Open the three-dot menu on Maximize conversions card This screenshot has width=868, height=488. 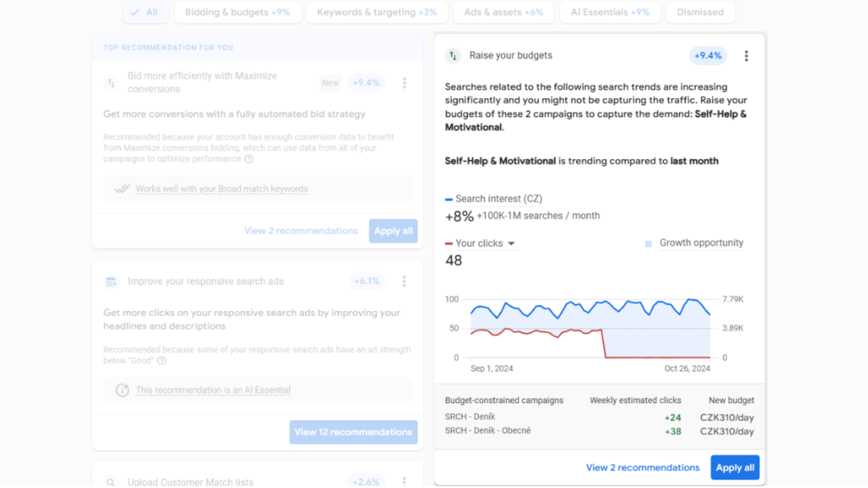coord(404,82)
